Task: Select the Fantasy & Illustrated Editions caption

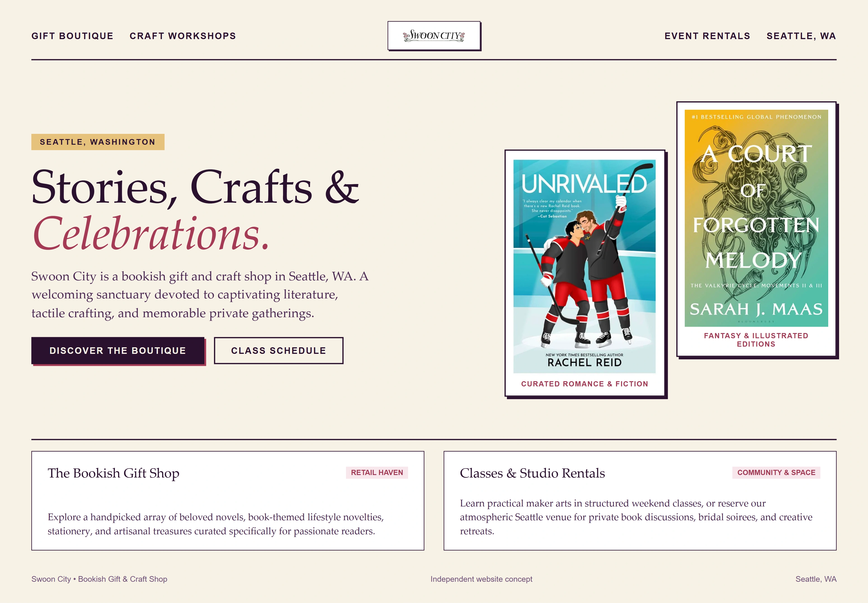Action: pos(756,340)
